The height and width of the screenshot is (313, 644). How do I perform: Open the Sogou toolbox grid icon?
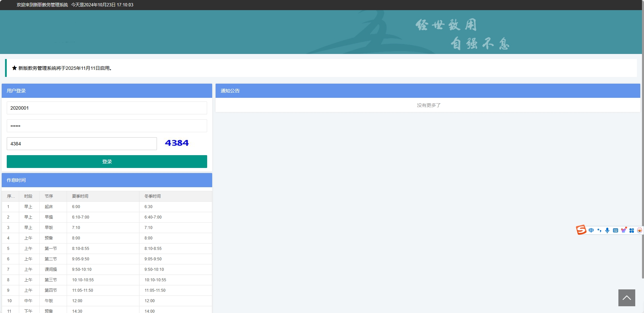[x=632, y=230]
